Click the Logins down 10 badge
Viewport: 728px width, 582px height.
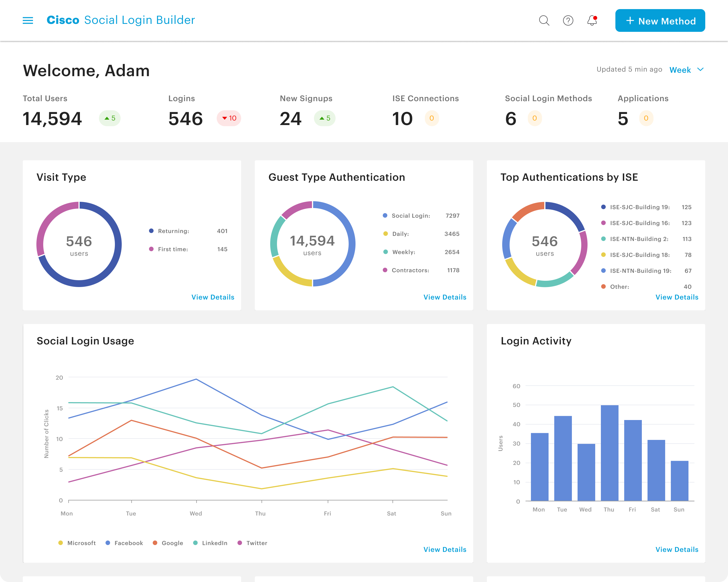(x=229, y=119)
